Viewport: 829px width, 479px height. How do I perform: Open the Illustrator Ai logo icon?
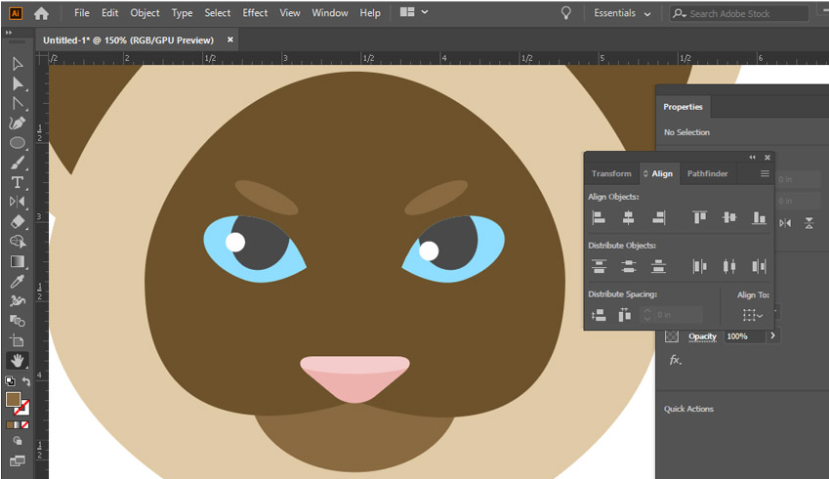(16, 13)
